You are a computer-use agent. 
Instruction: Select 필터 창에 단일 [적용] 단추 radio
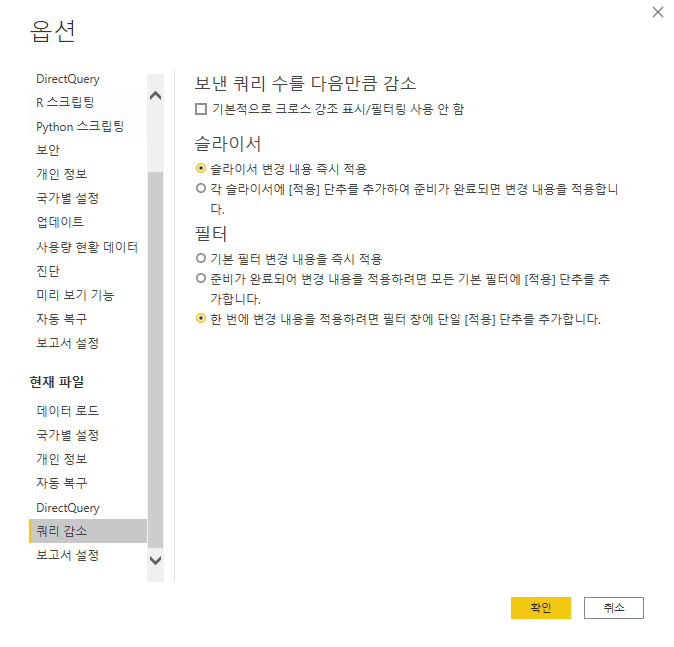point(201,318)
